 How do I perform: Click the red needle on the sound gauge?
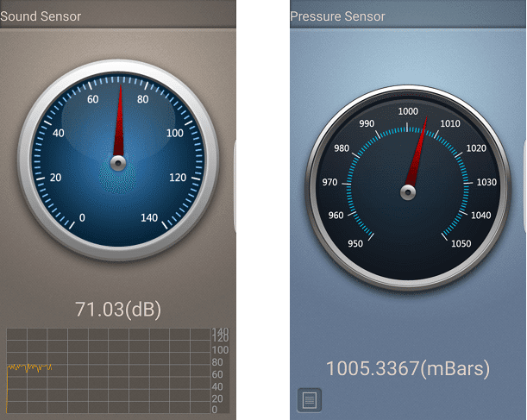[119, 121]
